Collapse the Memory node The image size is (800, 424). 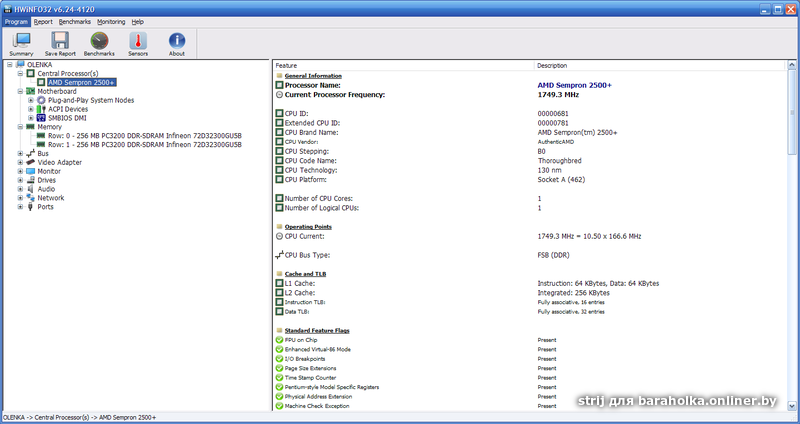pos(20,127)
